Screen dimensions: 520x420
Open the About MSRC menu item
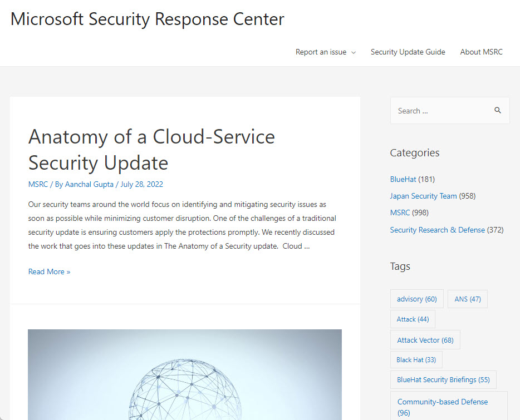[481, 52]
